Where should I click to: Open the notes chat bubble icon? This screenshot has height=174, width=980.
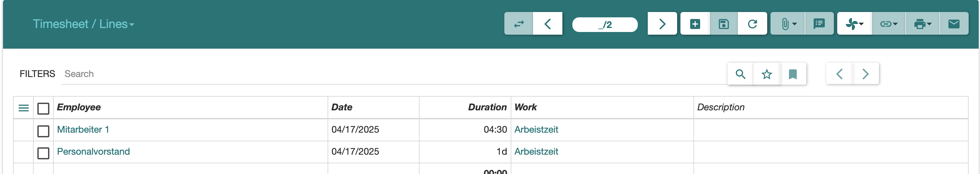(x=819, y=24)
